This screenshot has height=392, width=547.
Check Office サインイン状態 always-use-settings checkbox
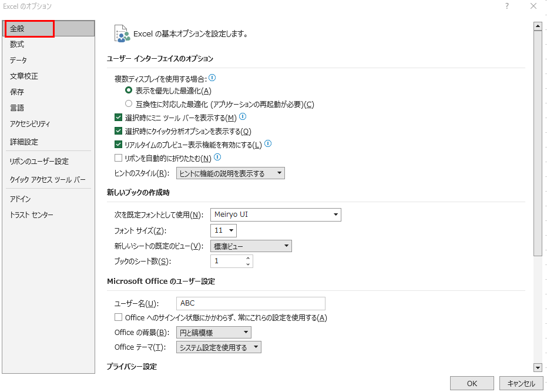pos(119,317)
